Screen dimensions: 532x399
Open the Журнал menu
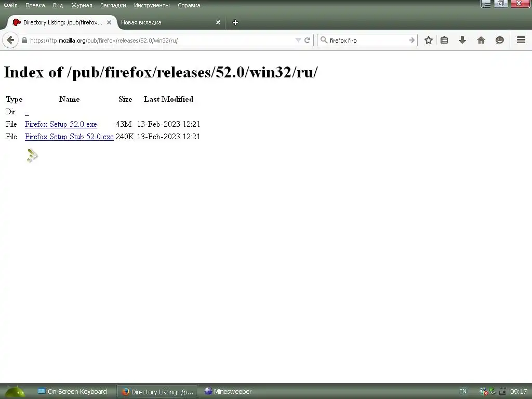click(x=82, y=5)
